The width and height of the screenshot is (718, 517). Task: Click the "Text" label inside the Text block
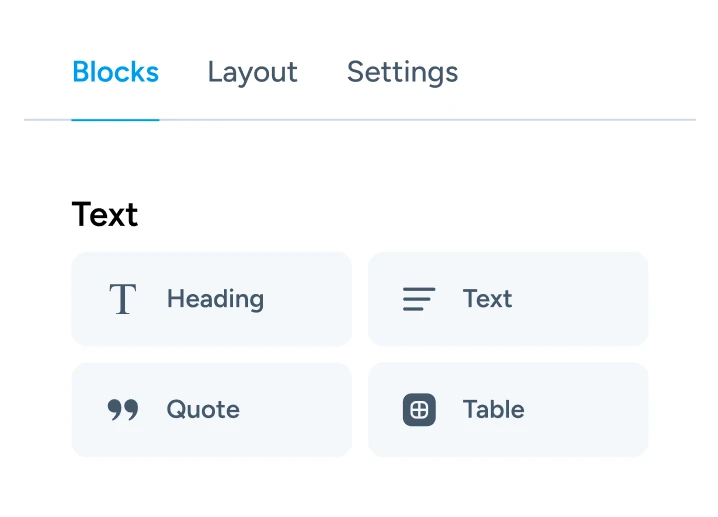tap(487, 299)
